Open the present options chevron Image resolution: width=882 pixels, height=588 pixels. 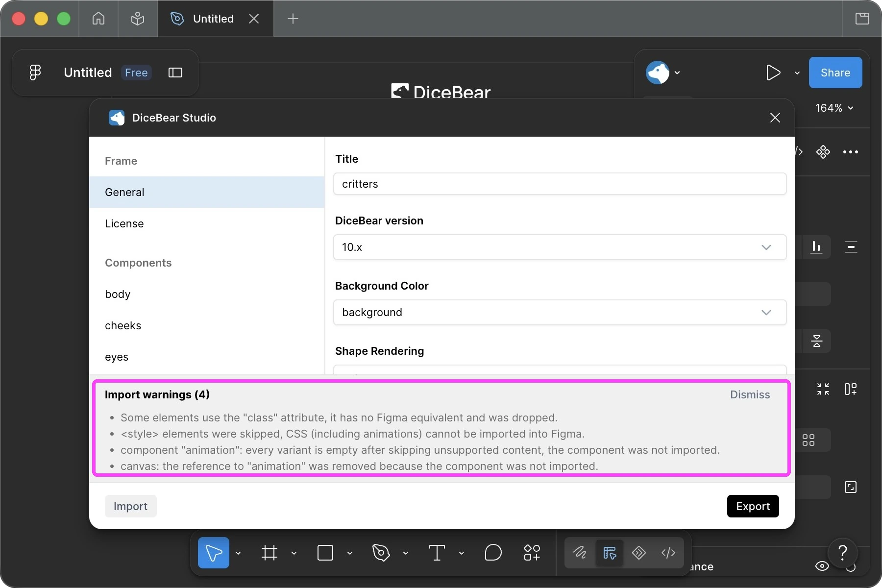tap(797, 73)
